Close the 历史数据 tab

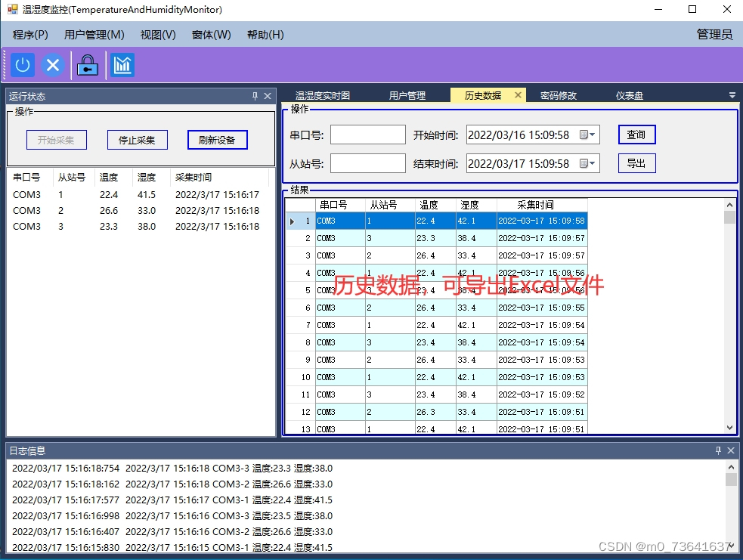pyautogui.click(x=518, y=95)
